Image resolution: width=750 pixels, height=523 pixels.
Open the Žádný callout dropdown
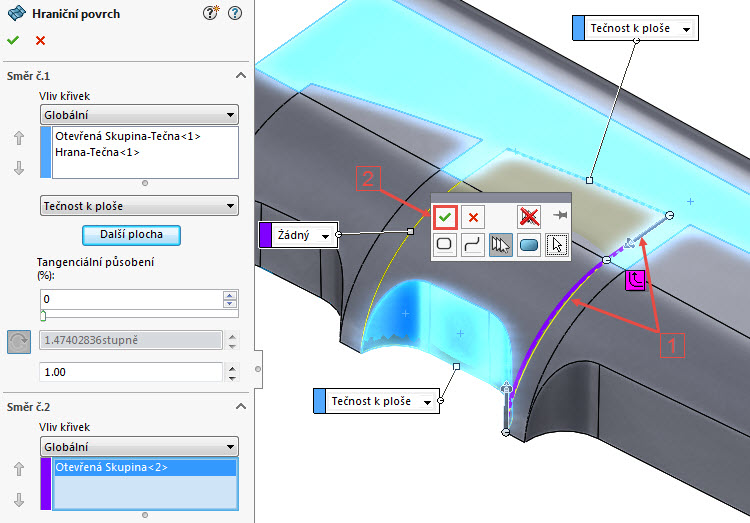pos(325,236)
